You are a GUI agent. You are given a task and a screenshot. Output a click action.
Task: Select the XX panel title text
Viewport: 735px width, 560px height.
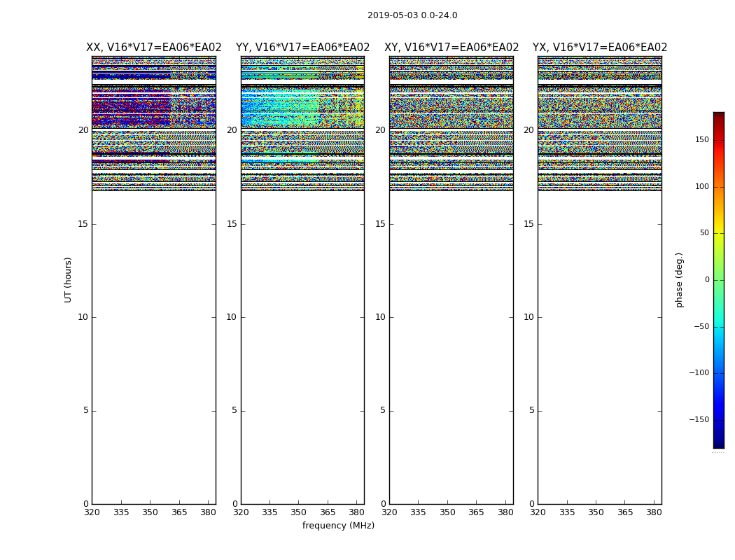click(153, 48)
